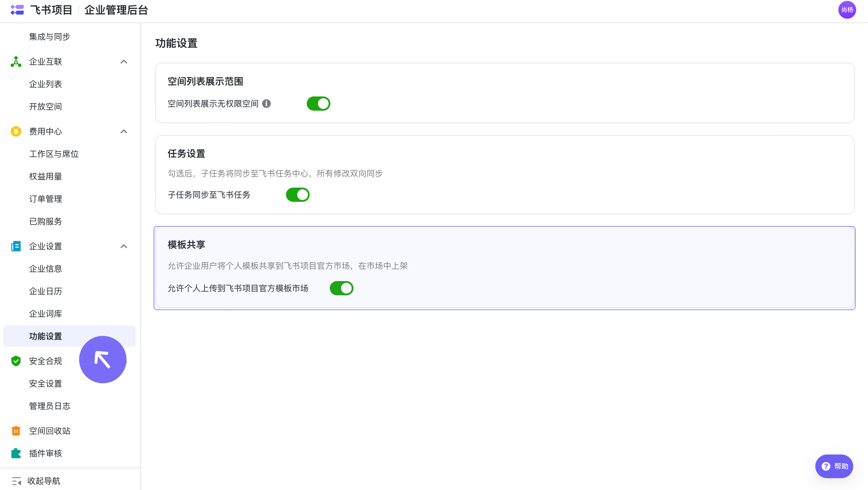The height and width of the screenshot is (490, 868).
Task: Click the 企业互联 network icon
Action: click(x=16, y=62)
